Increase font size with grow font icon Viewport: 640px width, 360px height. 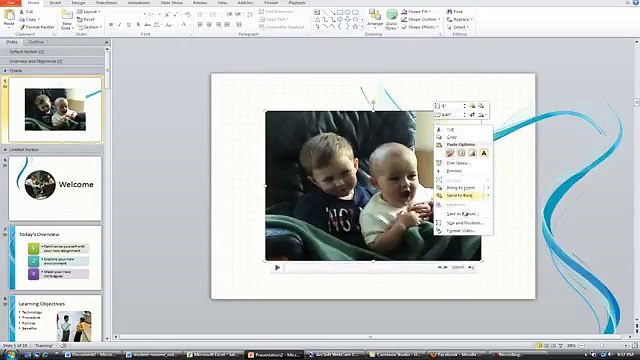[167, 15]
